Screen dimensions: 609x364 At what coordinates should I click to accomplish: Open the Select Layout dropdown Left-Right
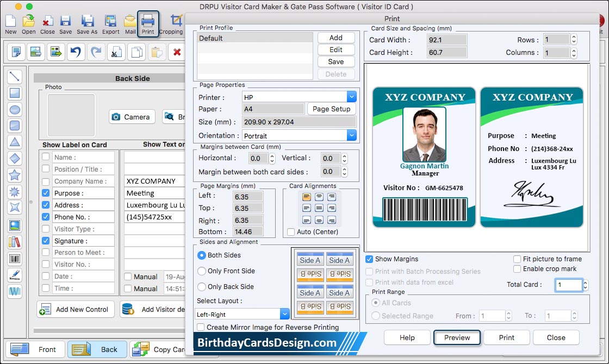285,314
